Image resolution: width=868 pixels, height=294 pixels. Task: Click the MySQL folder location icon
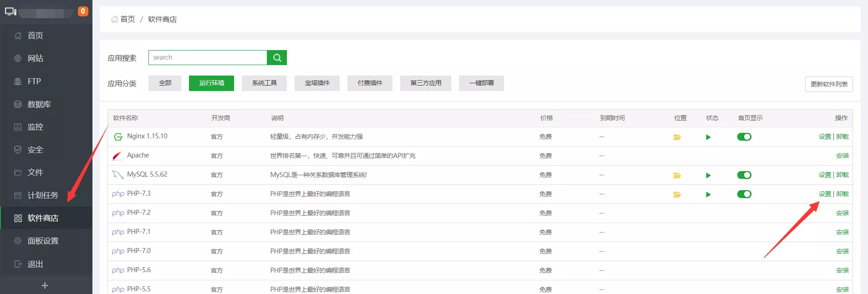(677, 175)
